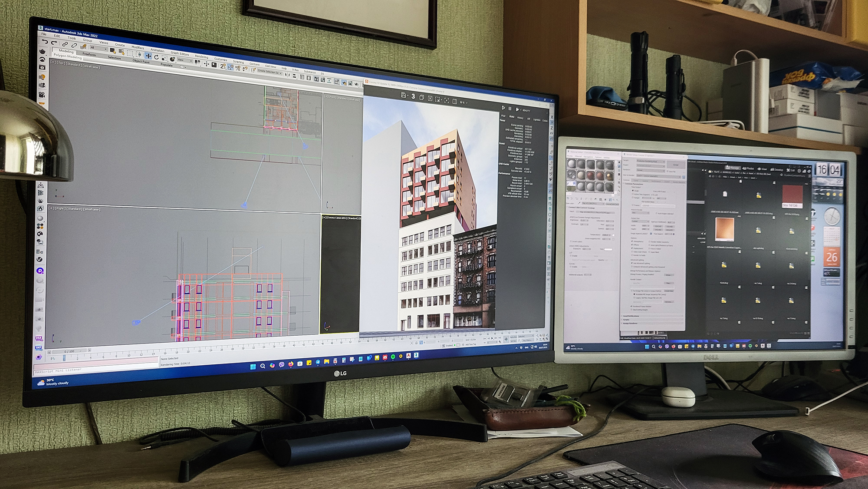Select the Single time output radio button
Viewport: 868px width, 489px height.
[633, 190]
